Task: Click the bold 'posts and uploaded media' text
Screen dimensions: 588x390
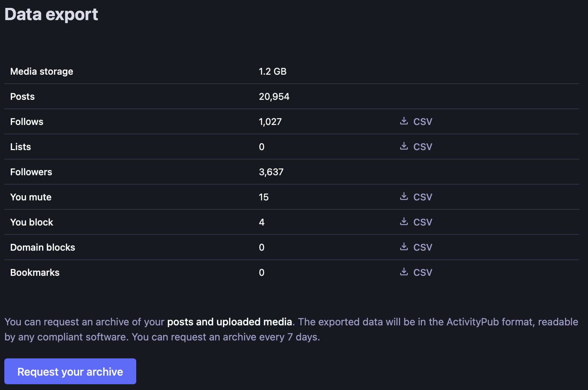Action: 230,322
